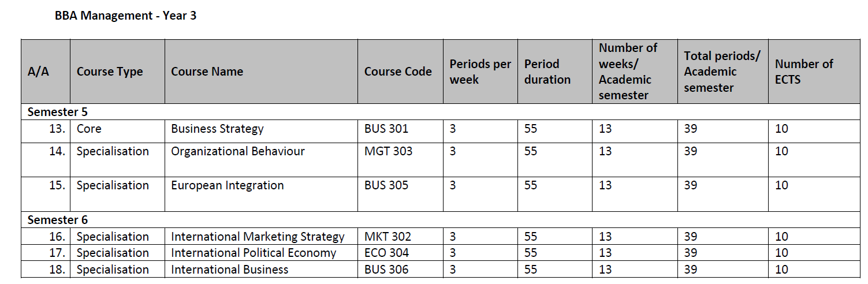The height and width of the screenshot is (284, 868).
Task: Click the "BBA Management - Year 3" title
Action: pyautogui.click(x=125, y=16)
